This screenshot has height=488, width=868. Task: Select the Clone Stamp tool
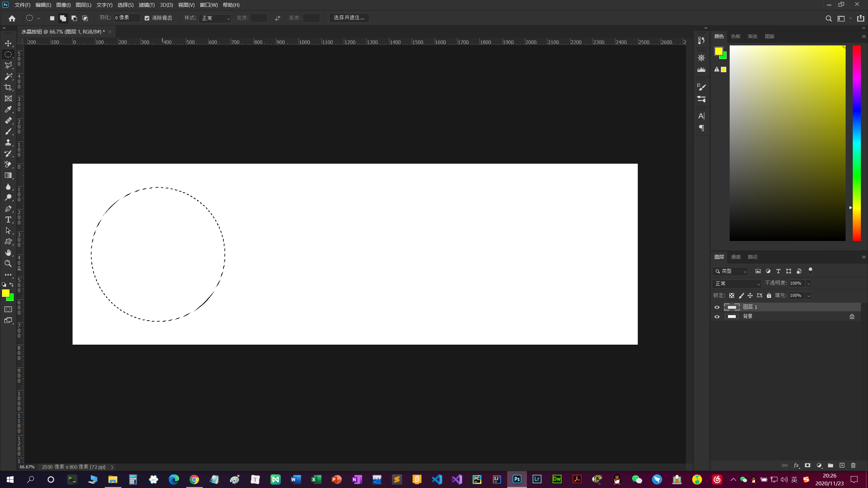click(8, 142)
